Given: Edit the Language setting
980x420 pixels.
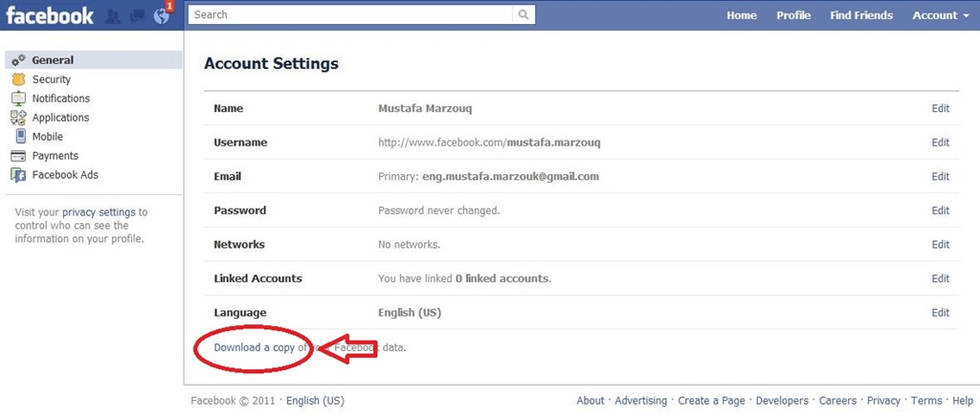Looking at the screenshot, I should point(940,313).
